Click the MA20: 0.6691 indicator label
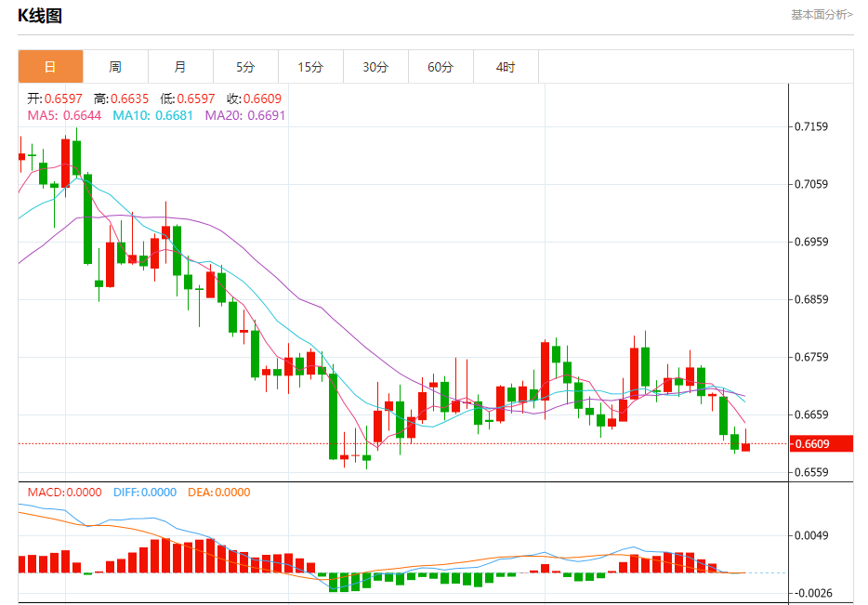 click(245, 115)
